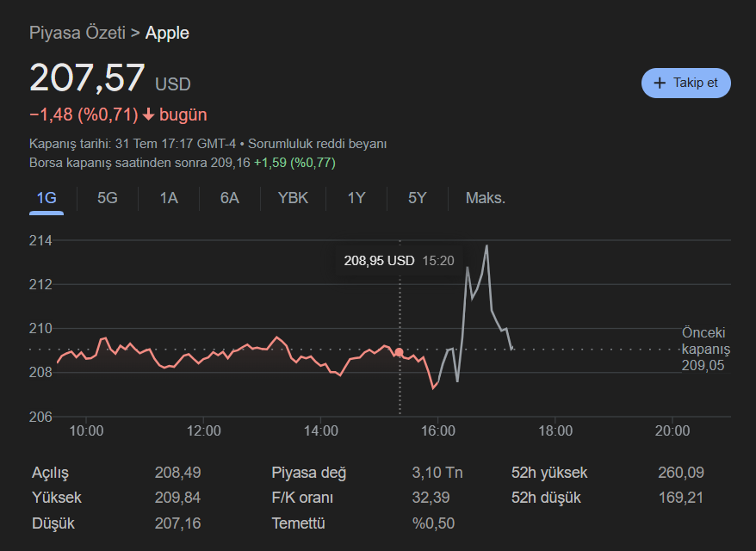This screenshot has height=551, width=756.
Task: Show the 6A six-month chart tab
Action: pos(230,198)
